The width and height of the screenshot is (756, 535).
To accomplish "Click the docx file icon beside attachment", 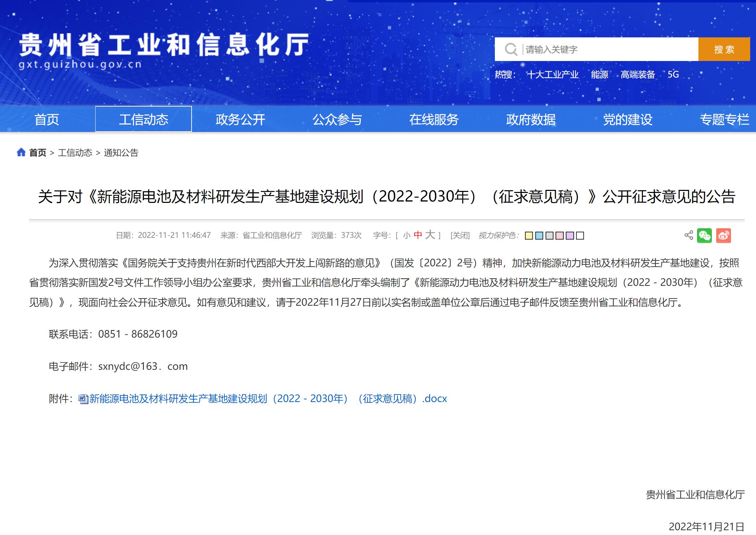I will (x=83, y=399).
